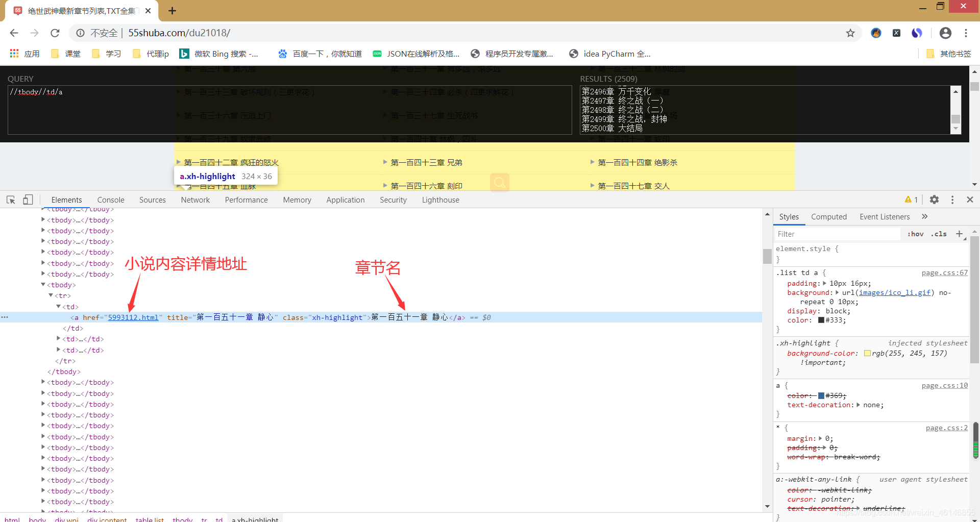Switch to the Sources tab
Viewport: 980px width, 522px height.
(x=153, y=200)
